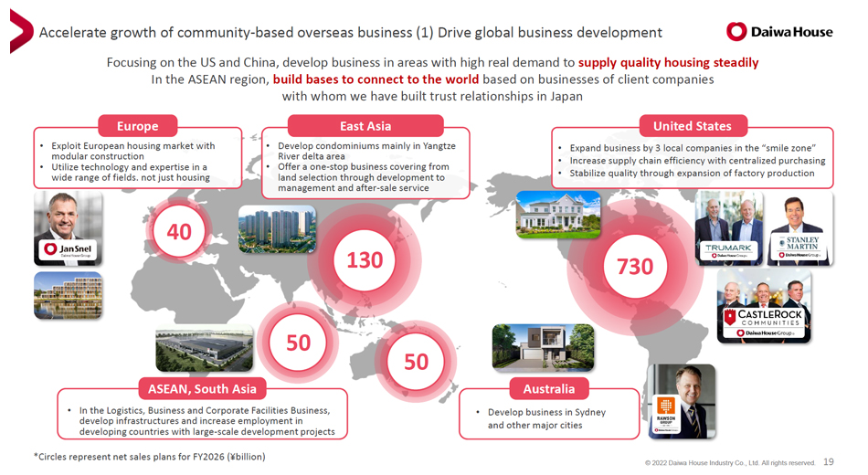The image size is (868, 475).
Task: Click the Daiwa House logo
Action: (779, 31)
